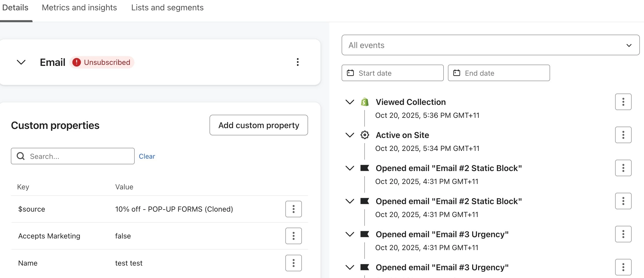
Task: Open three-dot menu for Viewed Collection event
Action: 623,102
